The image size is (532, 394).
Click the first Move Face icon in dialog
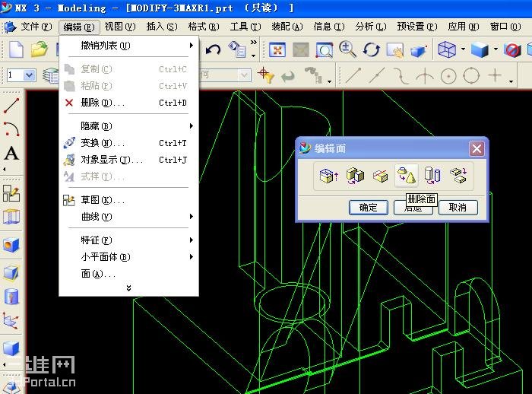pyautogui.click(x=328, y=175)
